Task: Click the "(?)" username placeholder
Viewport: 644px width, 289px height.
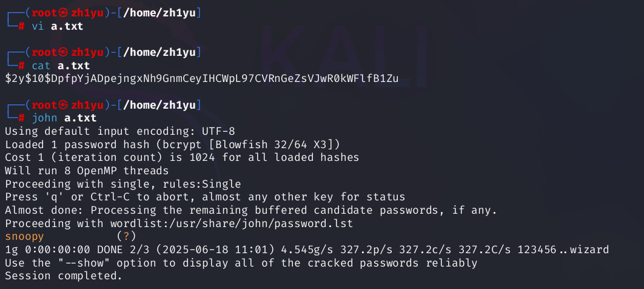Action: [x=126, y=236]
